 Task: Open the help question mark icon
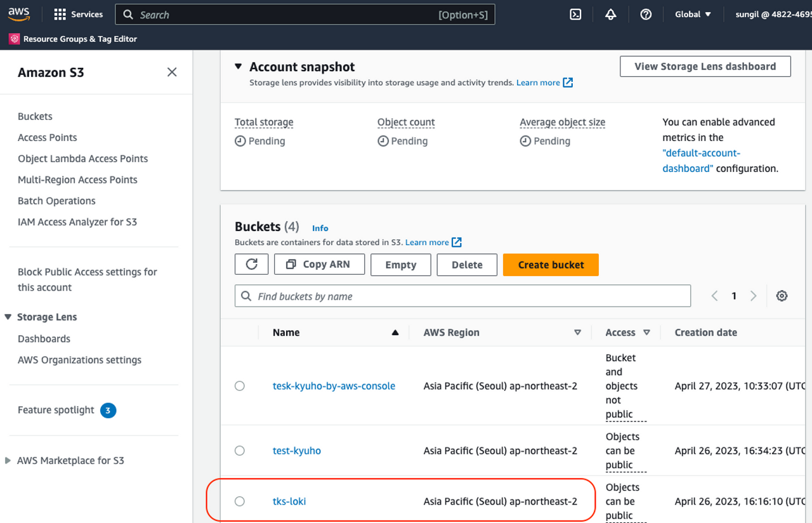pyautogui.click(x=646, y=15)
